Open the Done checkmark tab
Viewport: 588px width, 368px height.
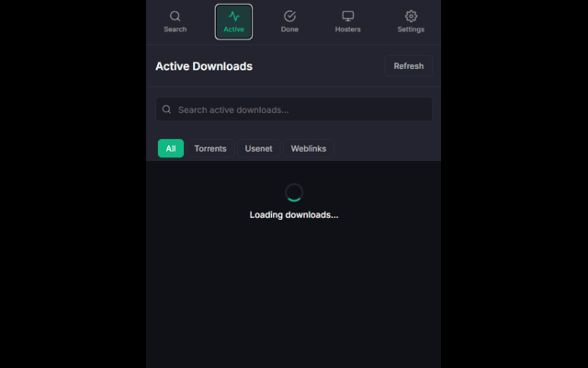point(289,22)
